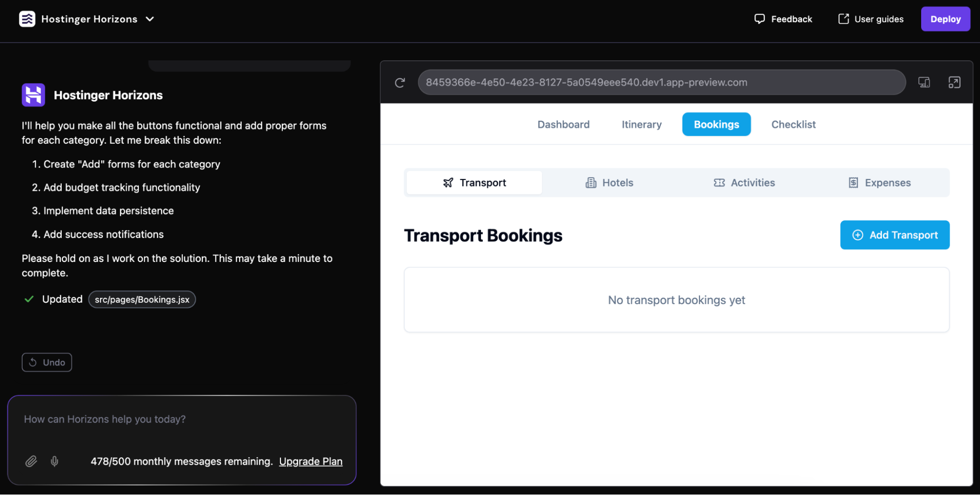Click the airplane icon on the Transport tab

click(448, 182)
